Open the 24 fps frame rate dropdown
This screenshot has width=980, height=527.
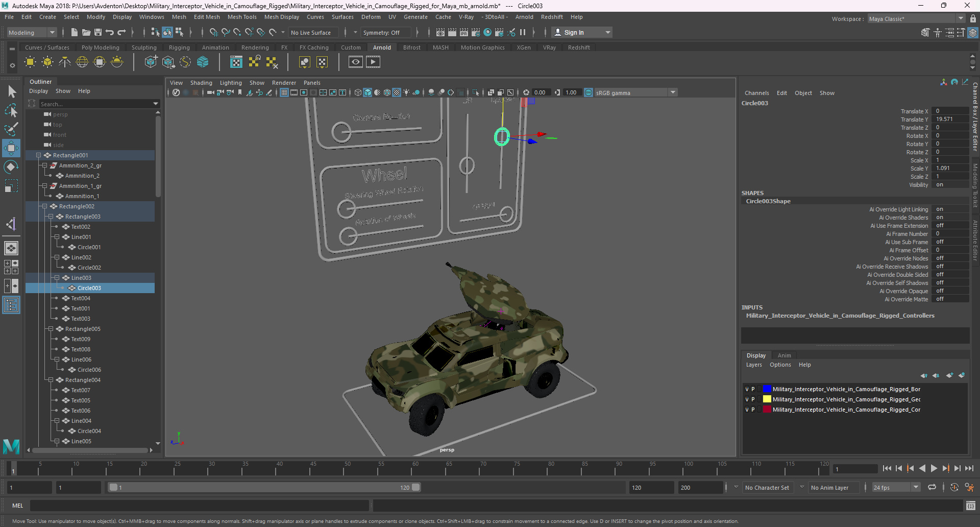[x=896, y=487]
